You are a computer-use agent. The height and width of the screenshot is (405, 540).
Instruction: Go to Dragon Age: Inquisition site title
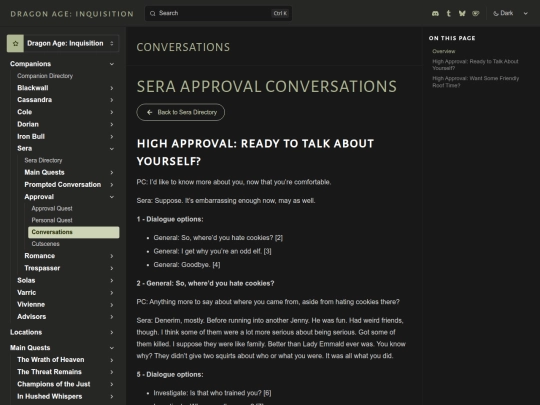(x=72, y=14)
